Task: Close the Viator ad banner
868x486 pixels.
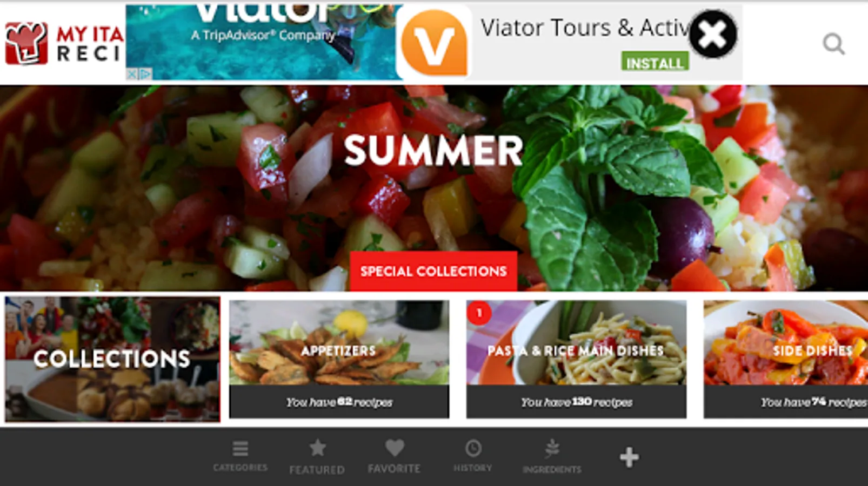Action: (713, 35)
